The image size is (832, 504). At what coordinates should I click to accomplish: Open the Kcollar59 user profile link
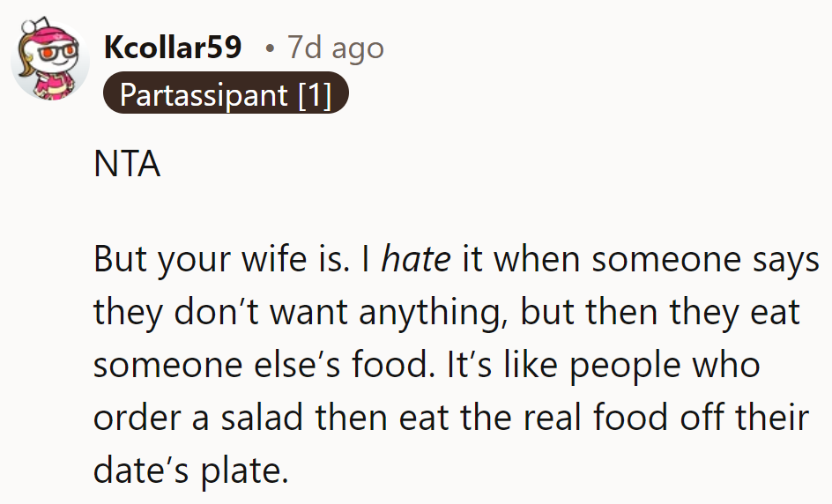tap(173, 48)
